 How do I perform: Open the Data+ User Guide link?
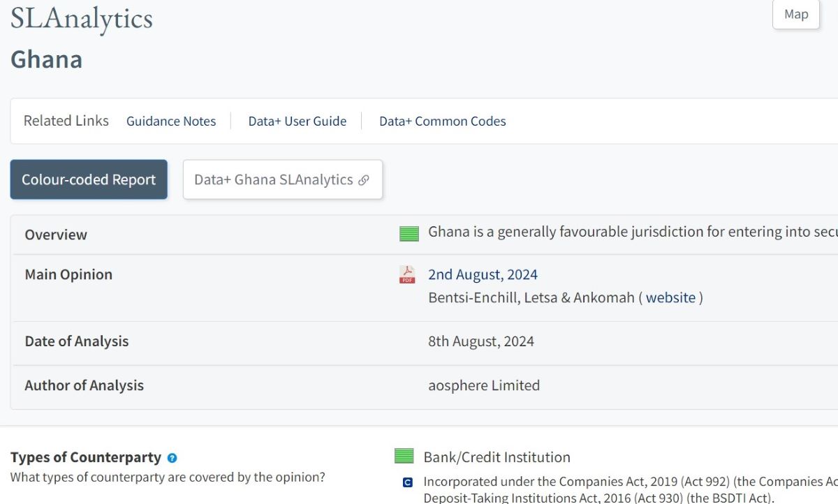(297, 121)
